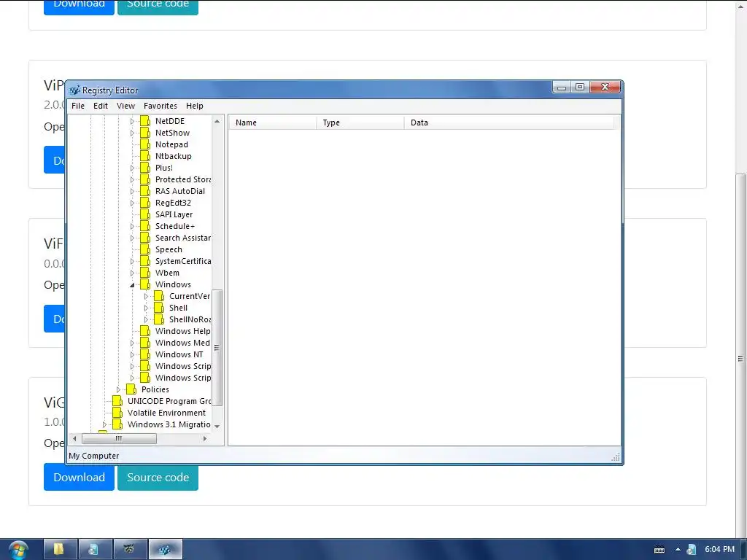Image resolution: width=747 pixels, height=560 pixels.
Task: Click the Protected Storage folder icon
Action: click(145, 179)
